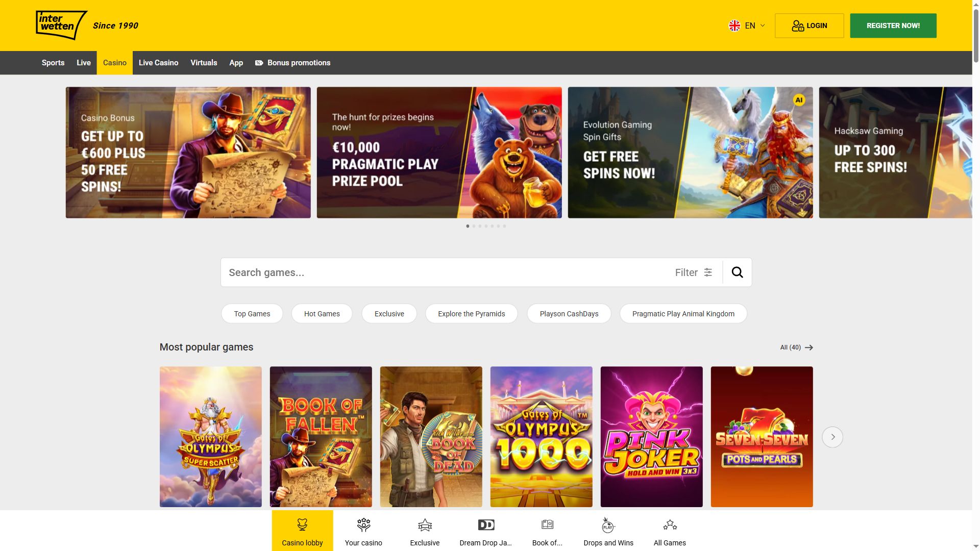Open the App menu item
Screen dimensions: 980x551
[x=236, y=63]
